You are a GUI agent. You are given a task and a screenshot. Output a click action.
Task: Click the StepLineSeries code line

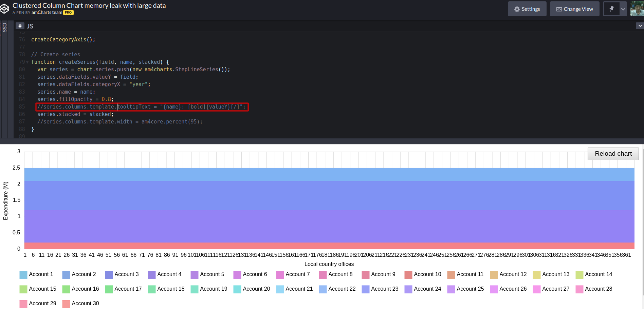(x=134, y=70)
